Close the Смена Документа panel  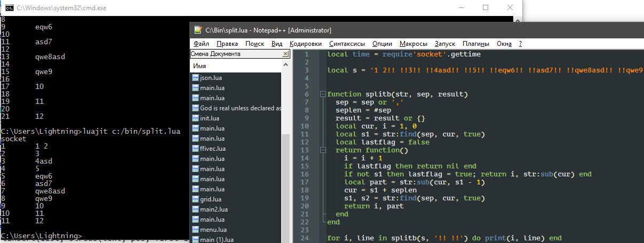285,54
